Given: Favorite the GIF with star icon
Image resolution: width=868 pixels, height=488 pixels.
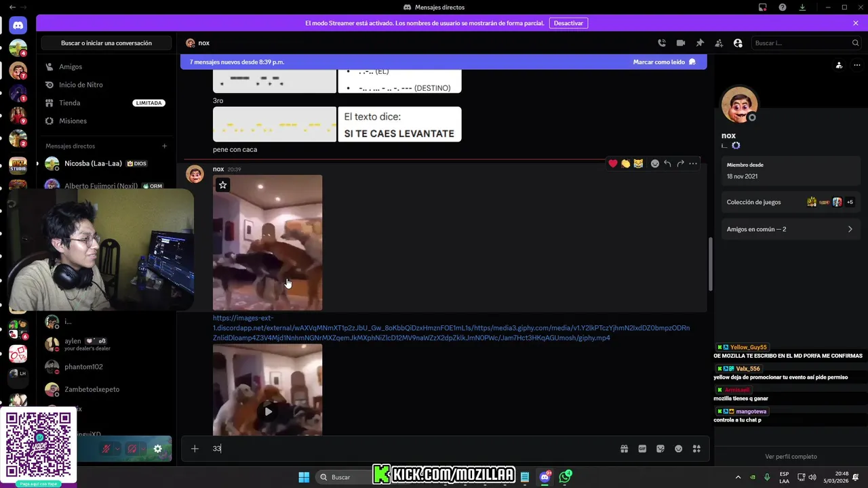Looking at the screenshot, I should [x=222, y=184].
